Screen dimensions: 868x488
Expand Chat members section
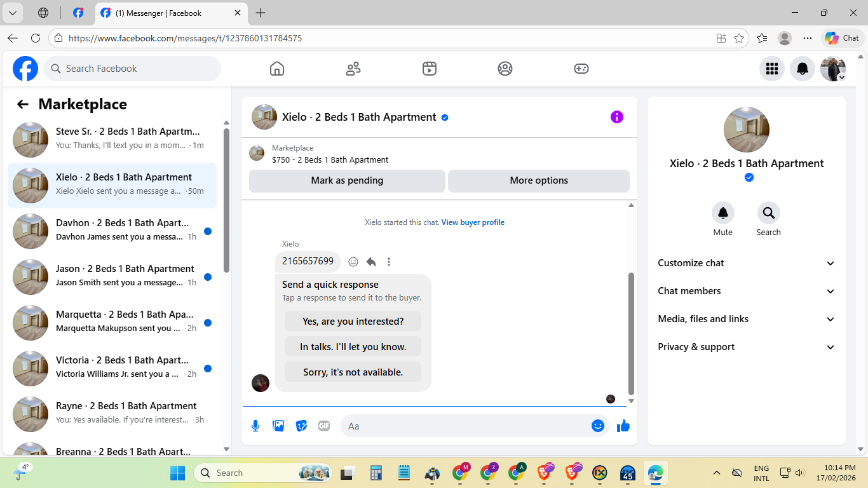[747, 291]
